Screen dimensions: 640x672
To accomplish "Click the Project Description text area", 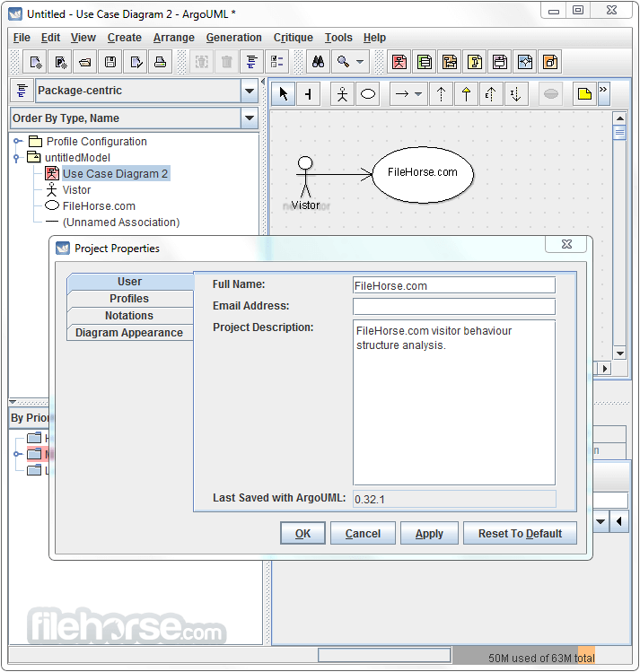I will click(x=454, y=403).
